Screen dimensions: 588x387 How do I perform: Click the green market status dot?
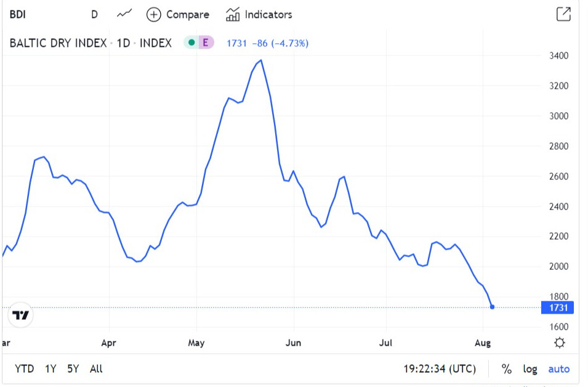[191, 43]
